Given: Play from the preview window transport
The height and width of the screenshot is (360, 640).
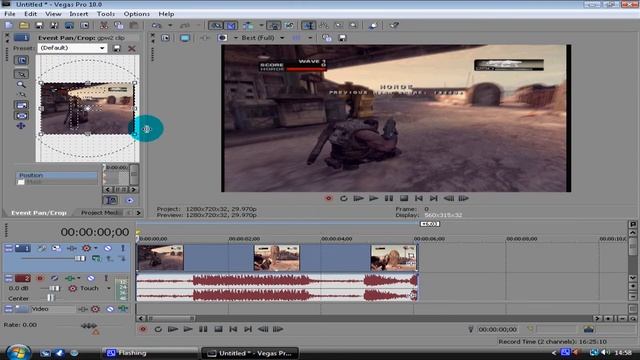Looking at the screenshot, I should (x=373, y=198).
